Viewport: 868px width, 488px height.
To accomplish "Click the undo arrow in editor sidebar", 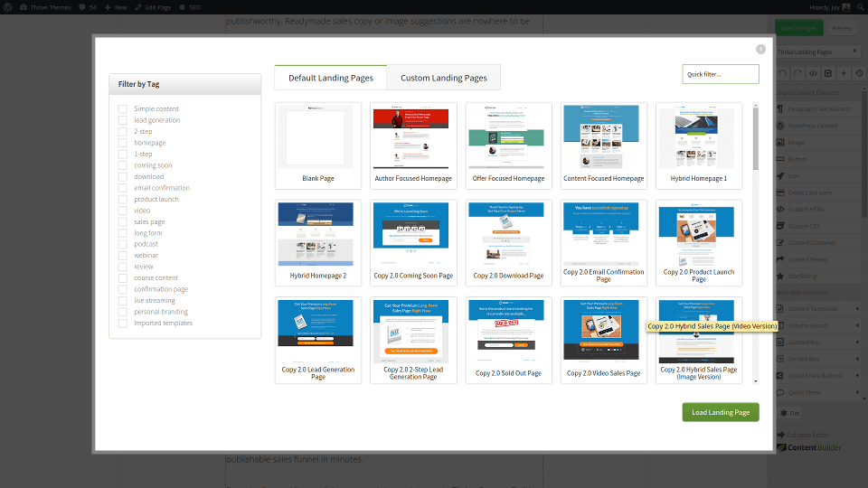I will pyautogui.click(x=781, y=73).
